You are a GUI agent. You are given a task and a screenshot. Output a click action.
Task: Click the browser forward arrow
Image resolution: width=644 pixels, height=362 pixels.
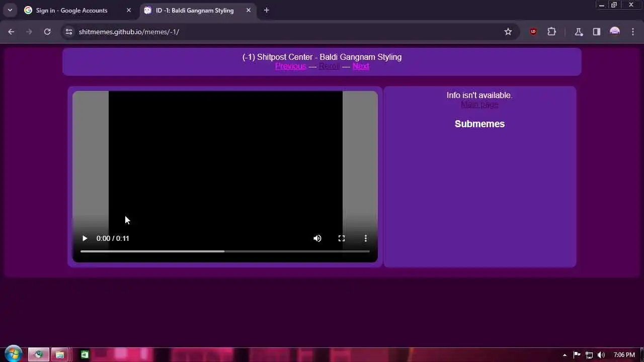point(29,32)
